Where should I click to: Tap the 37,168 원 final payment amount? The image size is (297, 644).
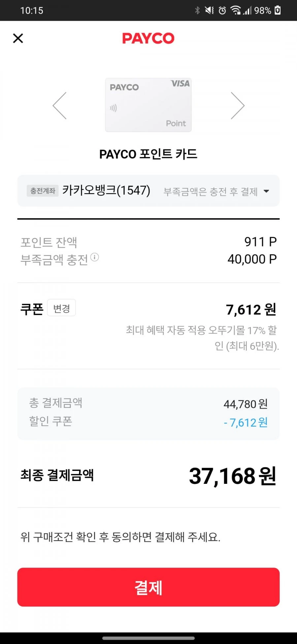pos(233,476)
